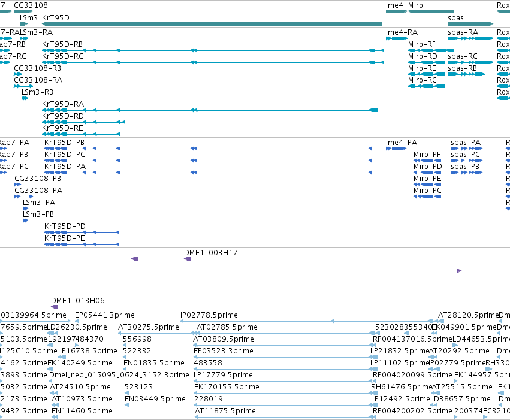Open transcript KrT95D-RD
This screenshot has height=420, width=510.
(x=63, y=116)
